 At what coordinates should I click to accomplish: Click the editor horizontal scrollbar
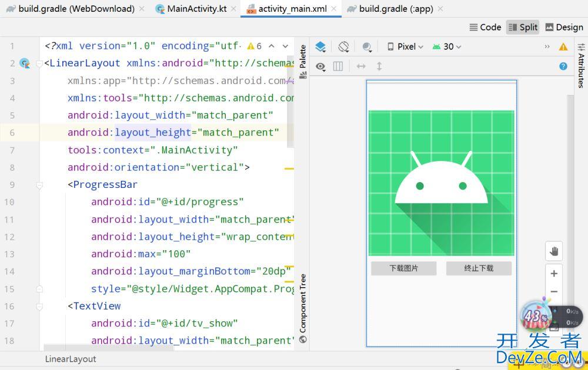pyautogui.click(x=109, y=348)
